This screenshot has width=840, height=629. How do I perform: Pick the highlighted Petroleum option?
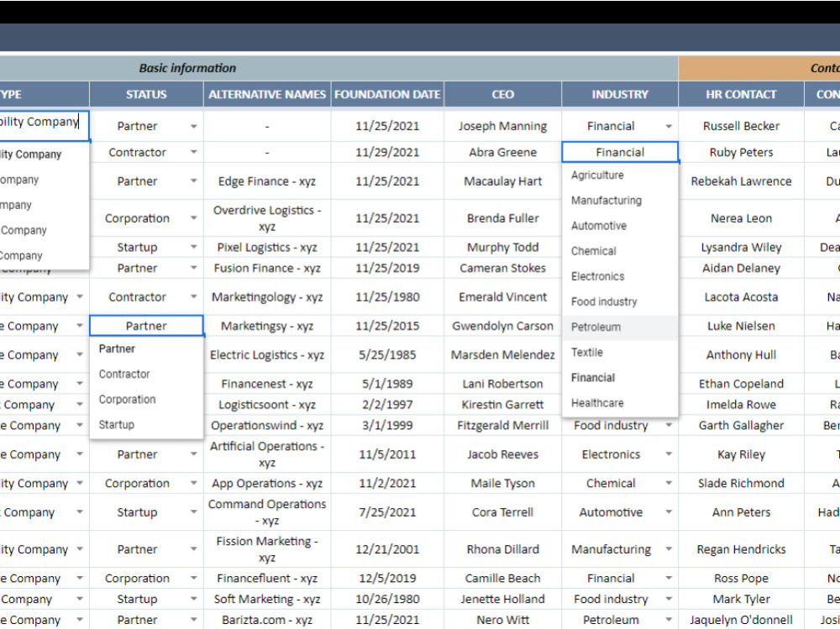pyautogui.click(x=620, y=327)
